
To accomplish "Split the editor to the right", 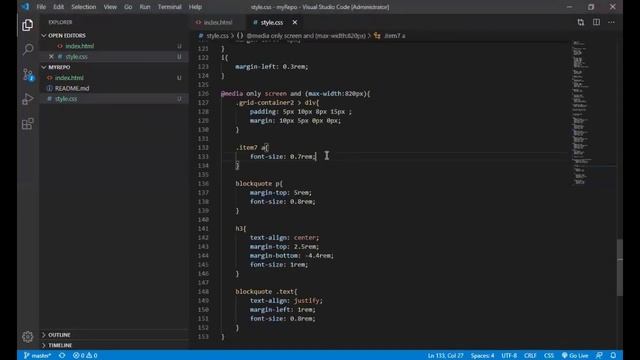I will [x=596, y=22].
